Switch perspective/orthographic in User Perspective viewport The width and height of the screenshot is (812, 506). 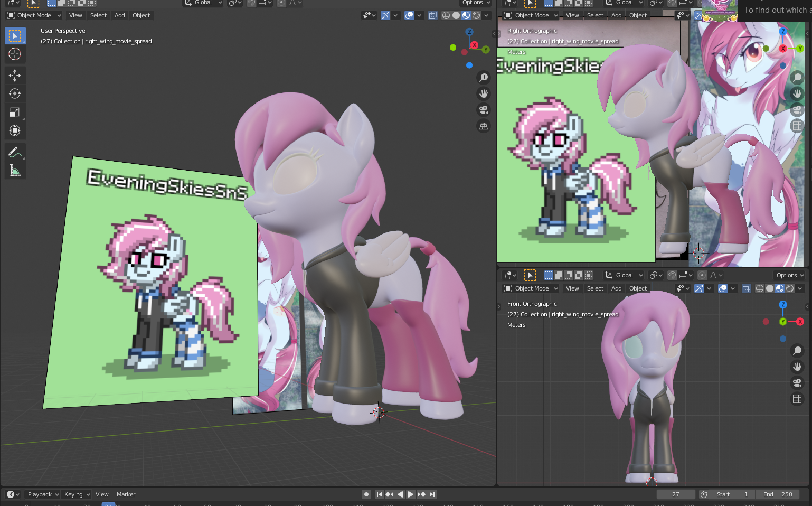(x=484, y=126)
